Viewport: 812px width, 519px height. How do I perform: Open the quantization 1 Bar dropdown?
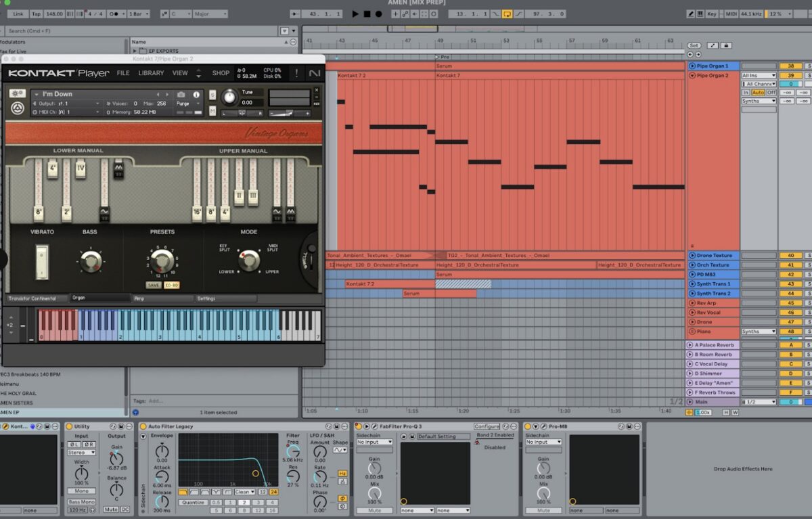(x=139, y=14)
